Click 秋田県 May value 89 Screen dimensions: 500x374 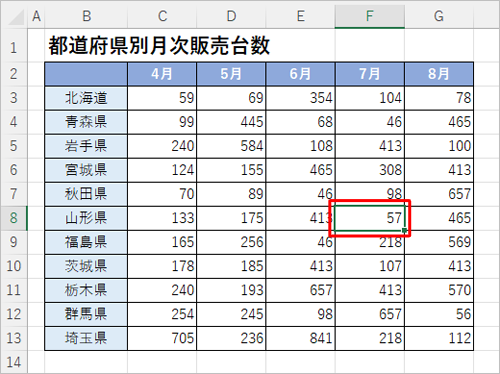click(231, 194)
